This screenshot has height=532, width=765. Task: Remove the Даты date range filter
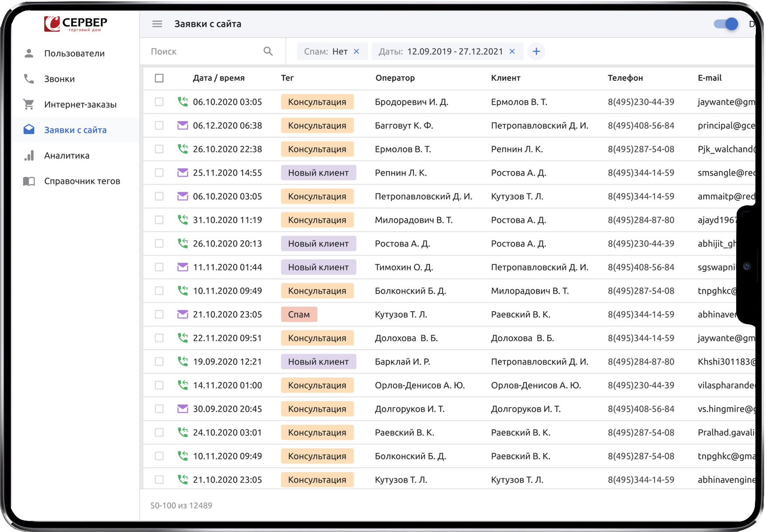[x=512, y=51]
